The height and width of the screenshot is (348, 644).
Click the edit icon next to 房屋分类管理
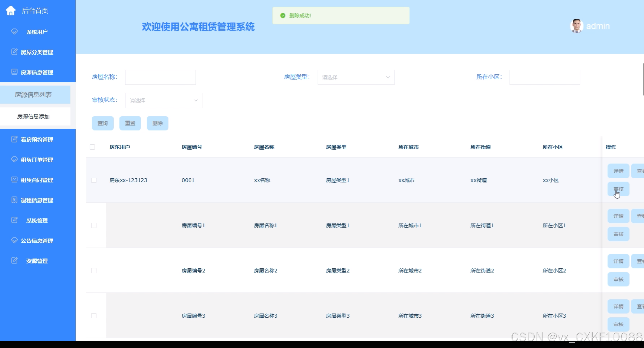click(x=14, y=52)
